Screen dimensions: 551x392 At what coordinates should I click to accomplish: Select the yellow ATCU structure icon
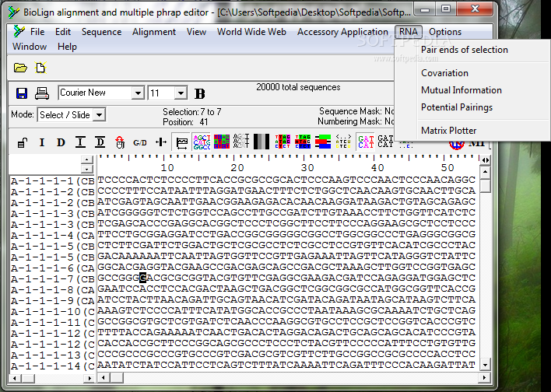tap(343, 142)
